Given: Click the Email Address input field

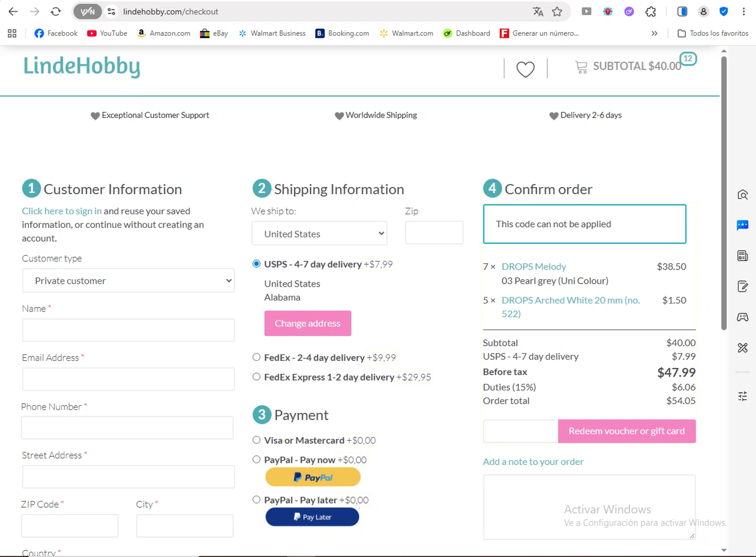Looking at the screenshot, I should (x=129, y=379).
